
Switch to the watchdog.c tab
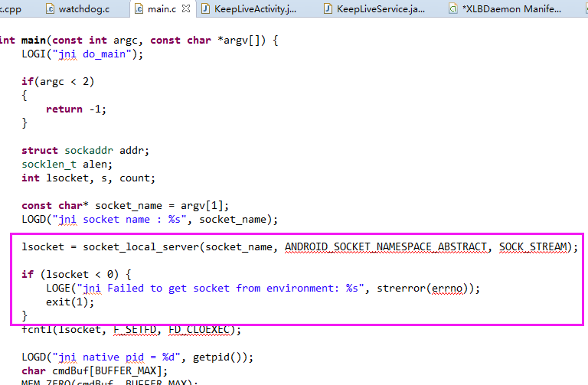83,9
